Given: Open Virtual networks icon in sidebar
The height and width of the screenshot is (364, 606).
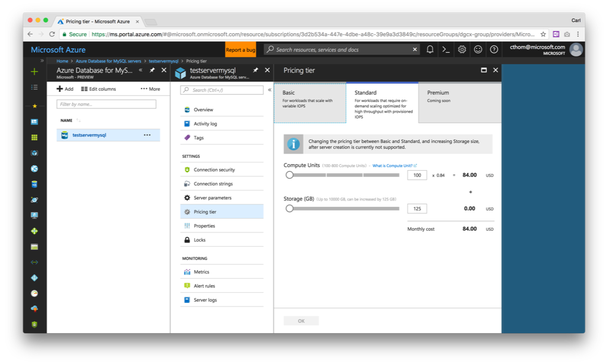Looking at the screenshot, I should point(34,262).
